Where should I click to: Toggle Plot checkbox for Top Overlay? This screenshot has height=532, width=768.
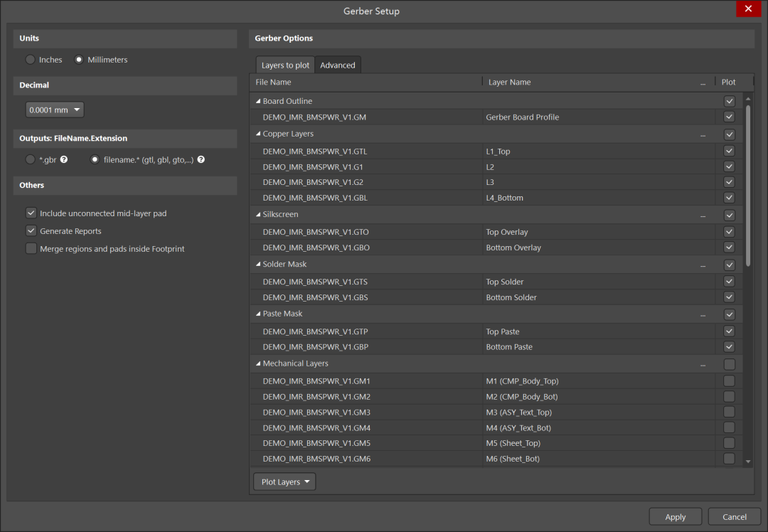tap(730, 231)
